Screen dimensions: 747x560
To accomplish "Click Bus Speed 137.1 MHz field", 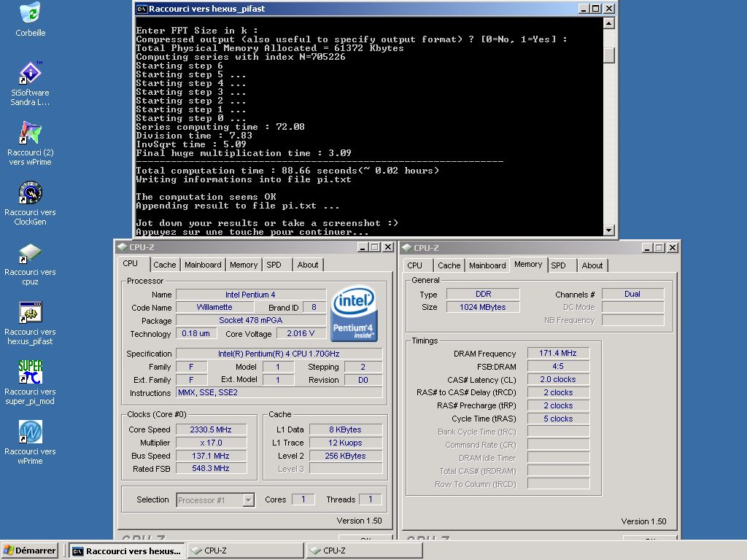I will 211,456.
